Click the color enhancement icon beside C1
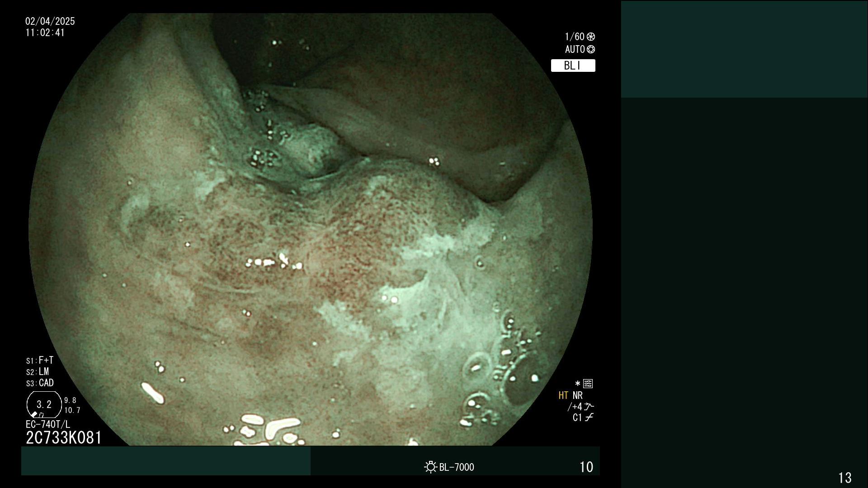Viewport: 868px width, 488px height. click(589, 418)
